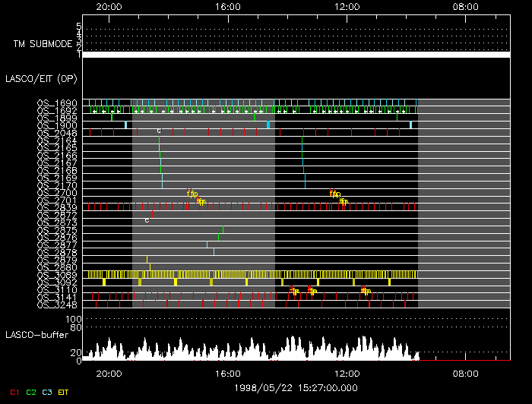Click the yellow marker in OS_2879 row

147,259
